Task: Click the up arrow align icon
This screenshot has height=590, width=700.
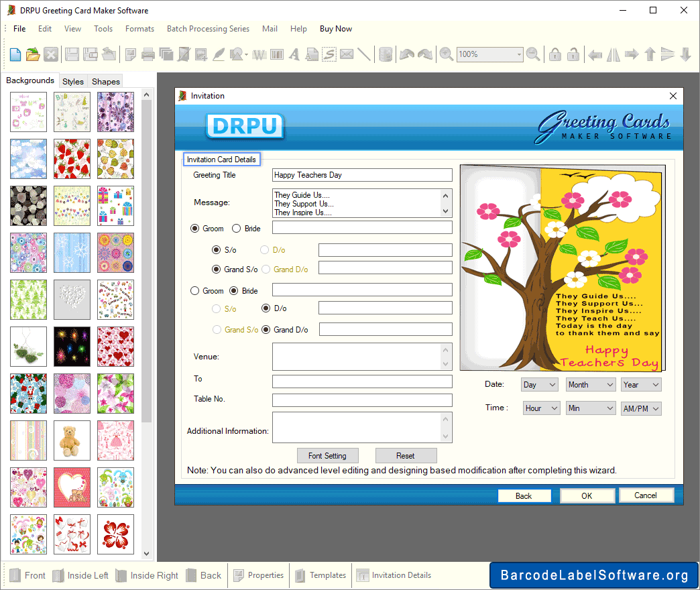Action: [650, 54]
